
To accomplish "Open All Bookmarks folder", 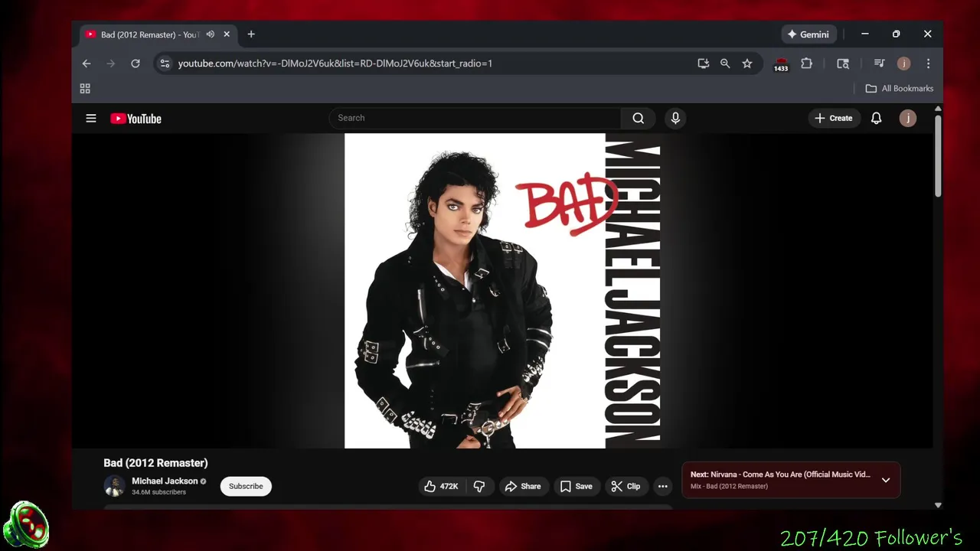I will click(900, 89).
